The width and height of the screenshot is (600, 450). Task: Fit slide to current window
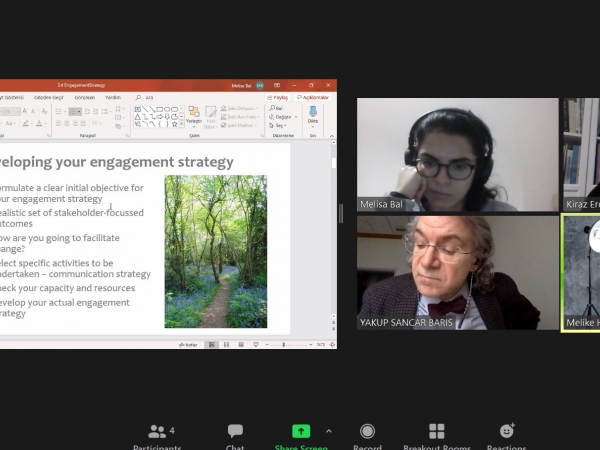point(332,345)
